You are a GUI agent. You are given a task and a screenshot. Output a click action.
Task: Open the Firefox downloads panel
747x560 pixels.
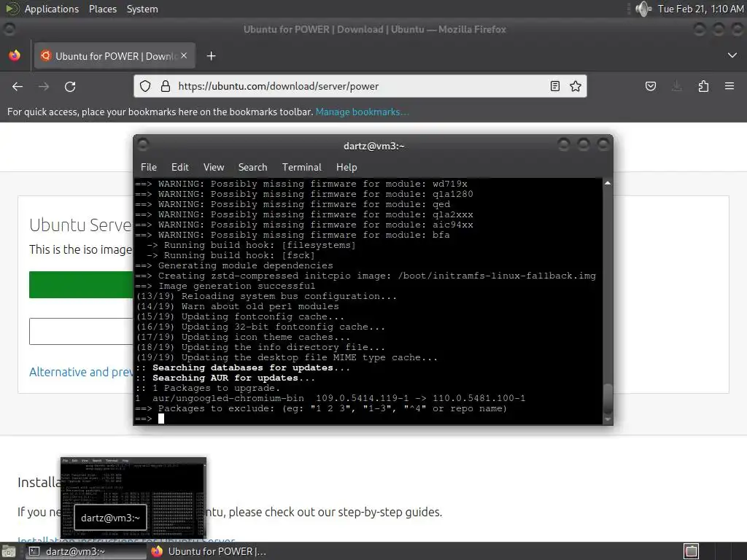[x=677, y=86]
